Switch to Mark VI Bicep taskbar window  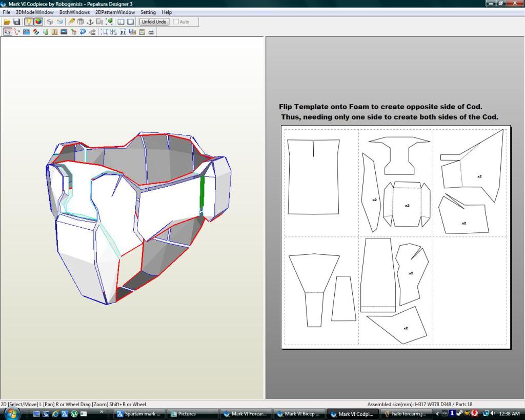pyautogui.click(x=300, y=414)
